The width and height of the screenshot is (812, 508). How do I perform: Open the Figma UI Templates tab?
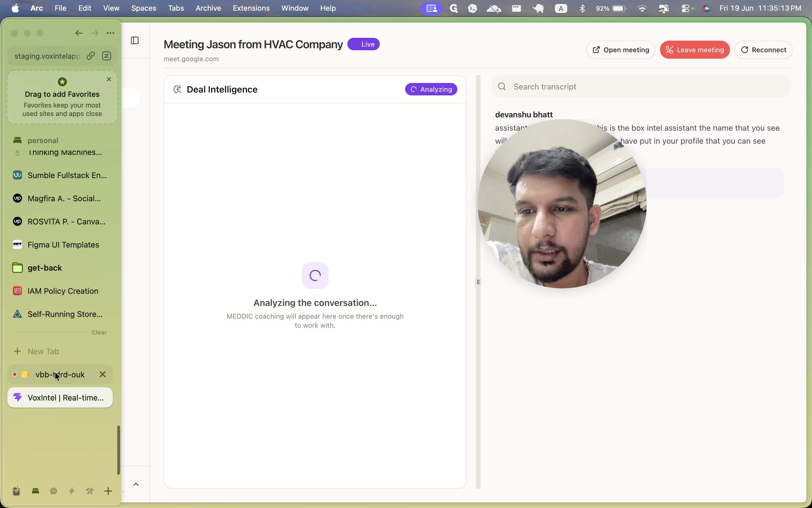pyautogui.click(x=60, y=245)
